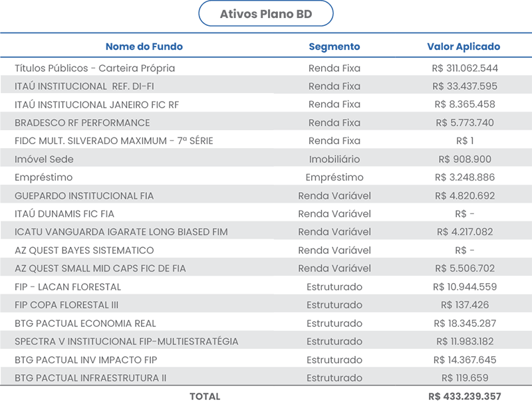The width and height of the screenshot is (532, 408).
Task: Click the Imobiliário segment cell
Action: pos(334,159)
